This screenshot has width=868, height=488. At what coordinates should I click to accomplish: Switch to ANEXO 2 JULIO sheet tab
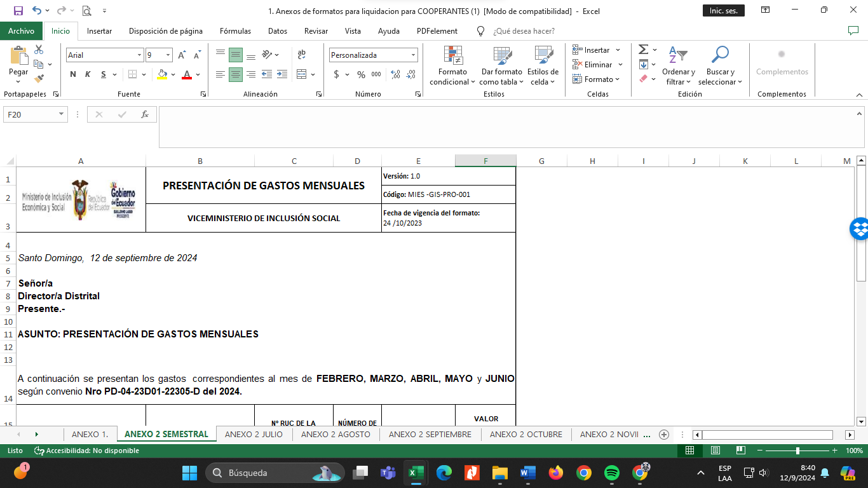point(254,435)
